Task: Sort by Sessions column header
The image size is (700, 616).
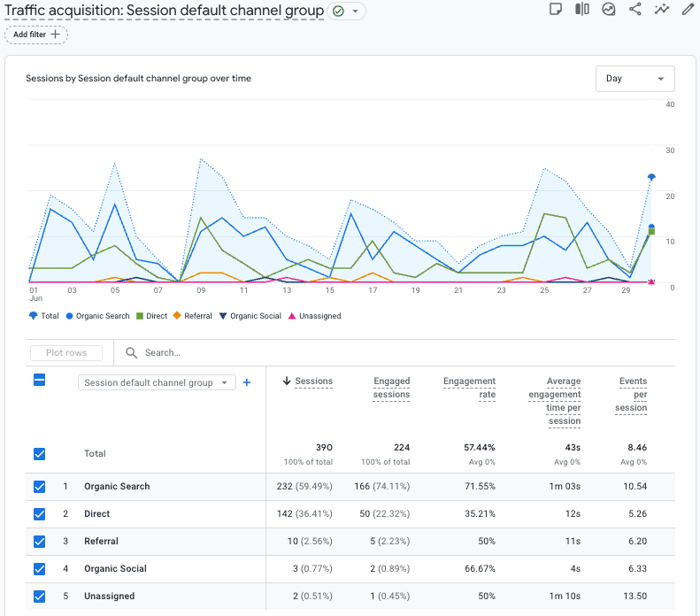Action: tap(313, 381)
